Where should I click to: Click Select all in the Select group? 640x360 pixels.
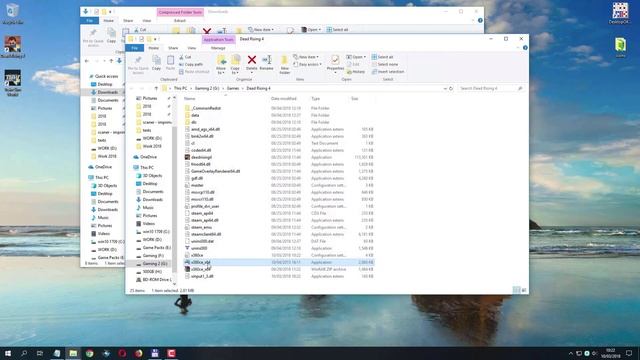[x=382, y=57]
